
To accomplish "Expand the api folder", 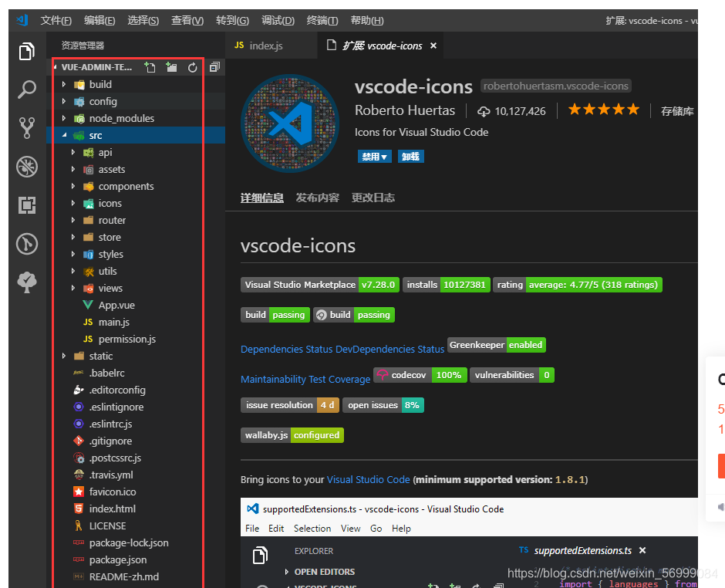I will pos(73,152).
